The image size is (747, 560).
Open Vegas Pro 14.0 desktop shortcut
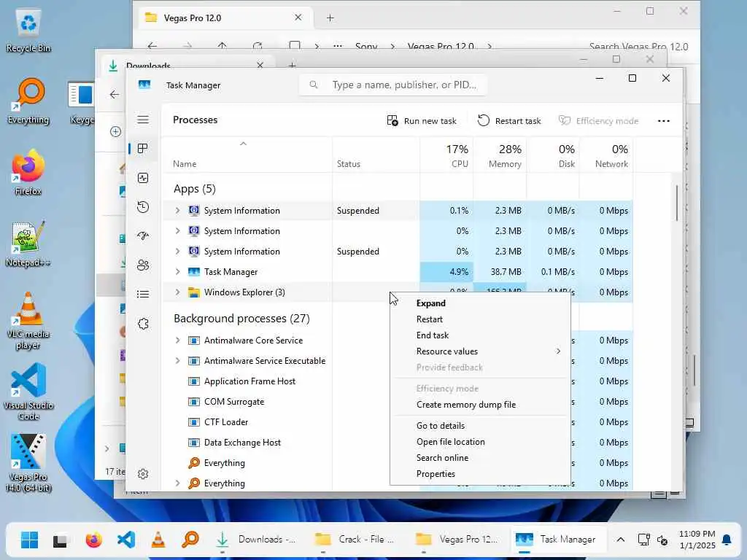[x=28, y=463]
